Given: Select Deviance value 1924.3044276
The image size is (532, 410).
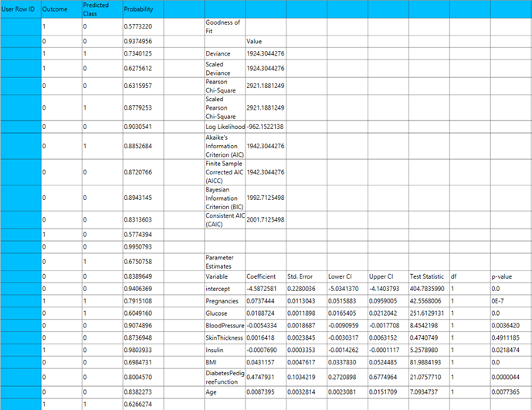Looking at the screenshot, I should 266,53.
